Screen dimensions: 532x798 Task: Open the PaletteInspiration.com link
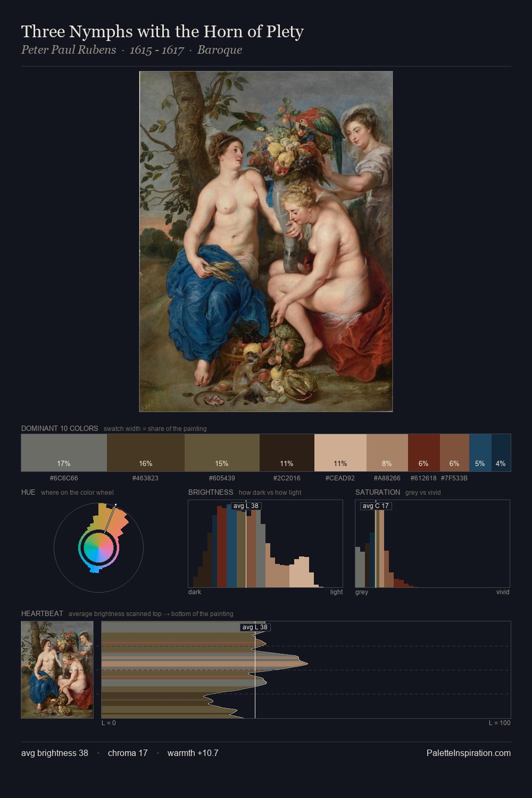point(469,753)
